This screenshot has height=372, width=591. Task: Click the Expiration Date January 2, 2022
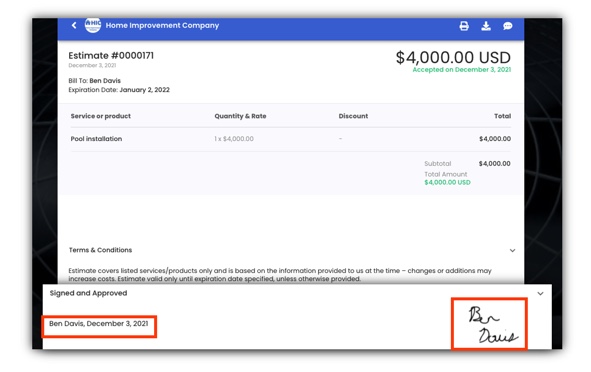click(119, 90)
